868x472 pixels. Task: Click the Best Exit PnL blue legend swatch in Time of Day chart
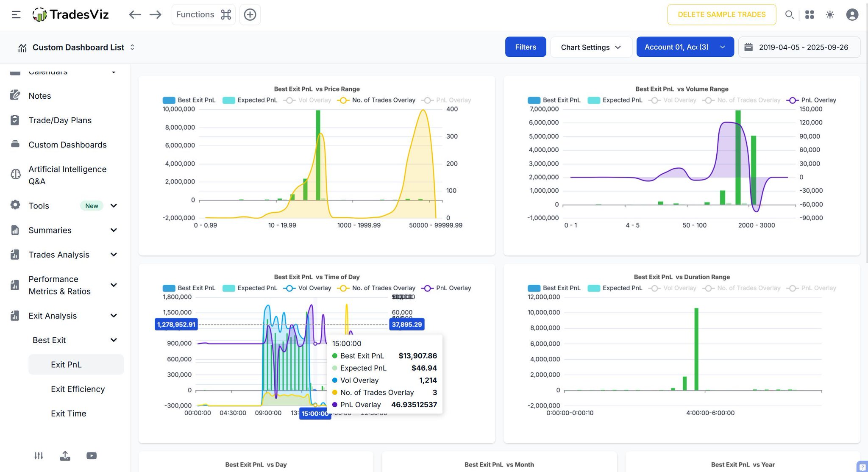(169, 288)
